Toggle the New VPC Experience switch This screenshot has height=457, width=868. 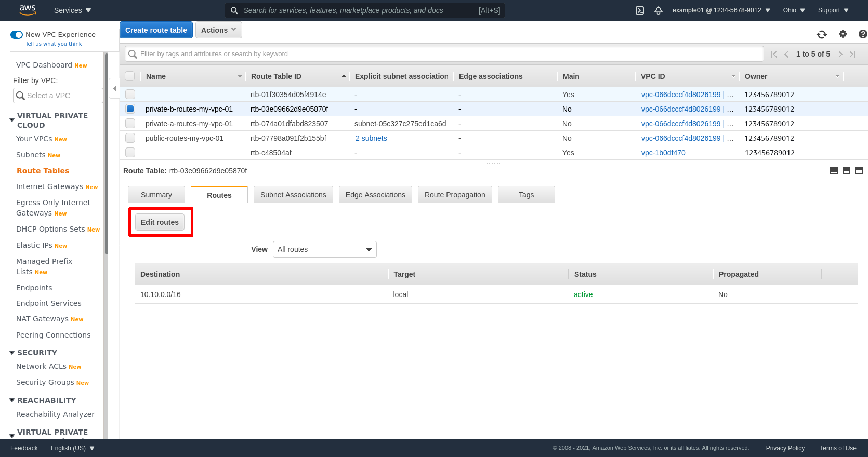(x=17, y=35)
